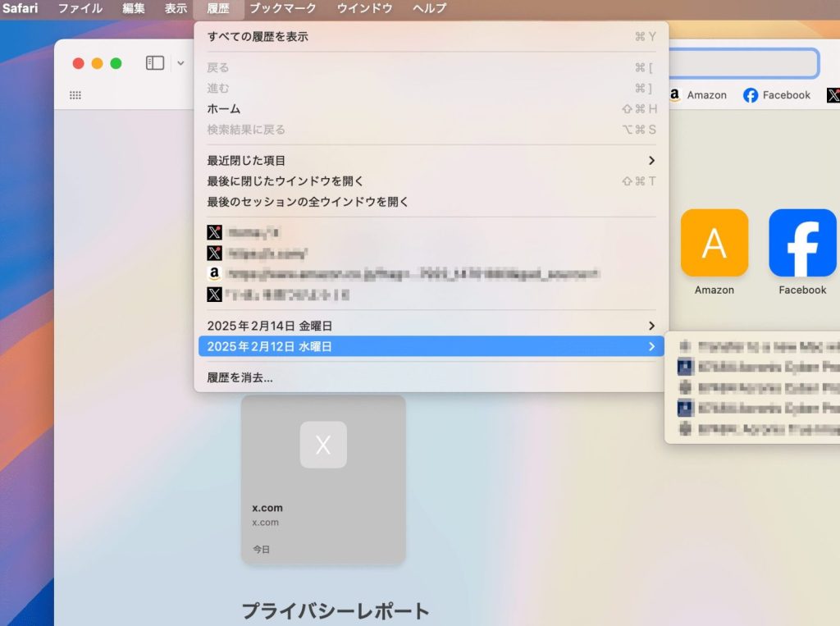This screenshot has width=840, height=626.
Task: Minimize Safari window with yellow button
Action: tap(97, 63)
